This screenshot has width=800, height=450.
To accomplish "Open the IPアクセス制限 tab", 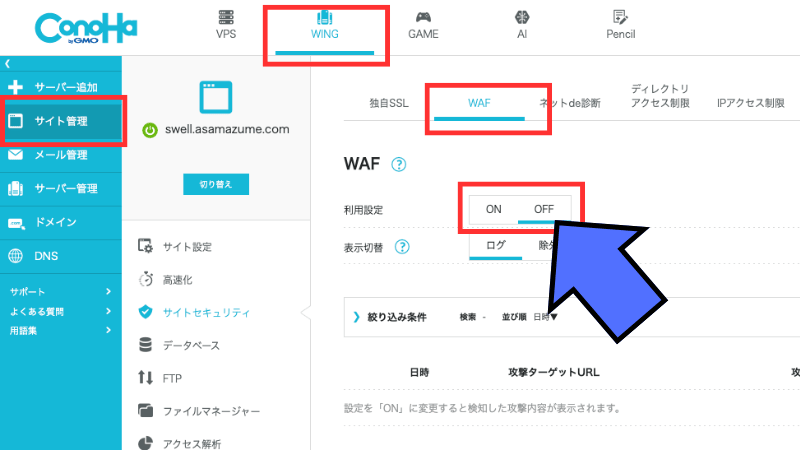I will (750, 103).
